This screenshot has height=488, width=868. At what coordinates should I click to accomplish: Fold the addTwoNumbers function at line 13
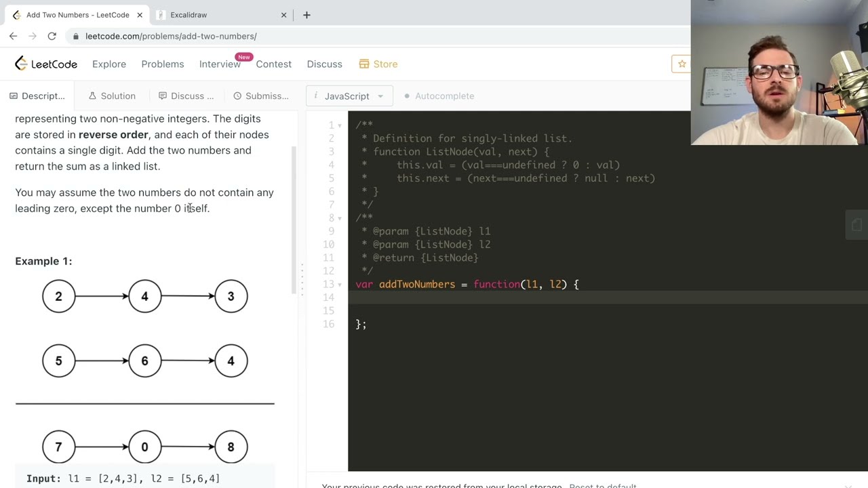click(x=340, y=285)
